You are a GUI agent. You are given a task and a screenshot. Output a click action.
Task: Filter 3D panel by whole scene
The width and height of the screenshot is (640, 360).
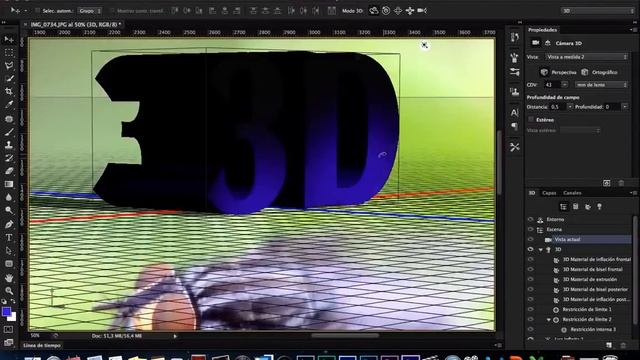[x=563, y=207]
